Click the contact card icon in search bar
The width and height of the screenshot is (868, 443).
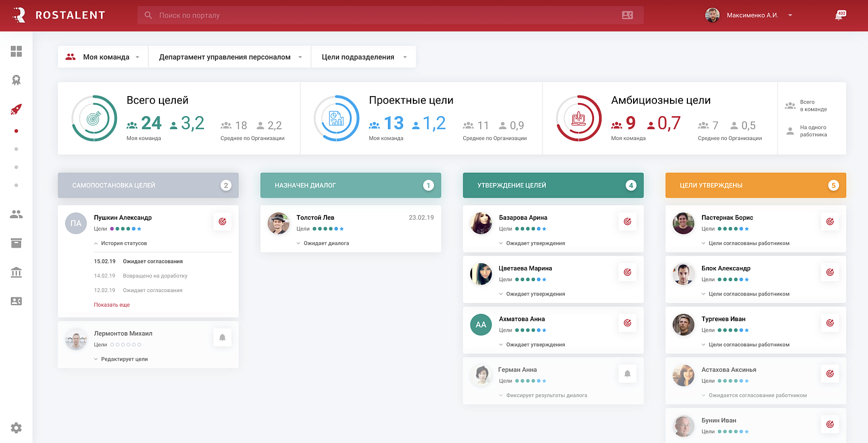[627, 15]
